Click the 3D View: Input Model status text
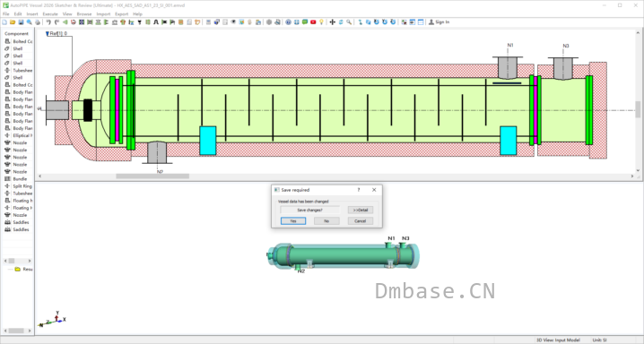The width and height of the screenshot is (644, 344). coord(558,340)
